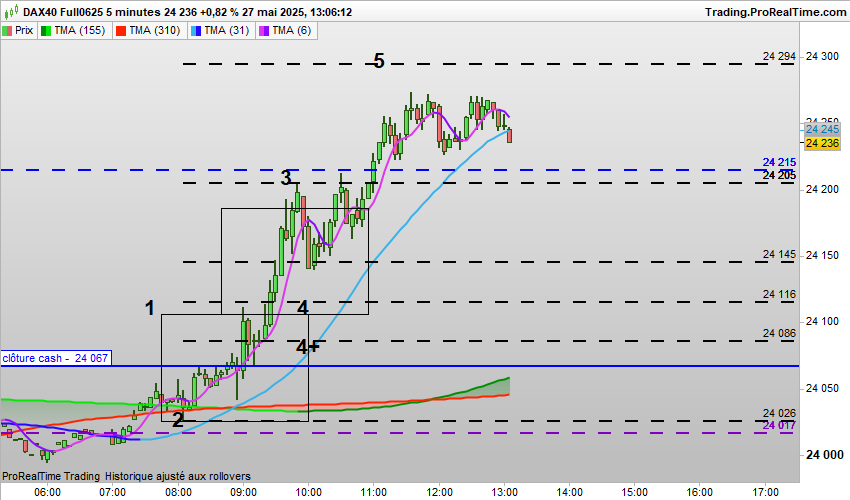Viewport: 850px width, 500px height.
Task: Click the ProRealTime Trading Historique ajusté aux rollovers note
Action: (126, 476)
